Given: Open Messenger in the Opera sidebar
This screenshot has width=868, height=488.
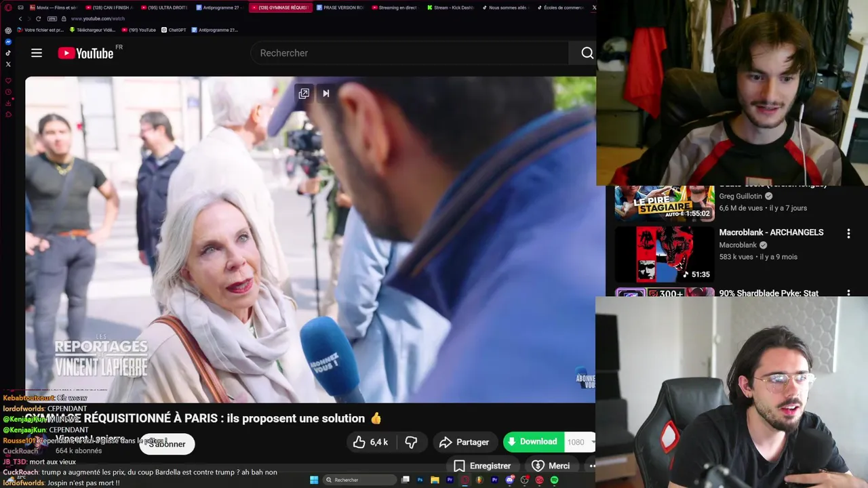Looking at the screenshot, I should click(8, 42).
